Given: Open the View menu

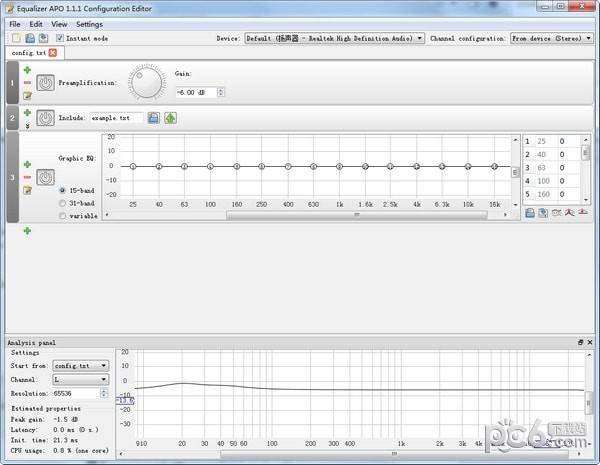Looking at the screenshot, I should tap(60, 24).
